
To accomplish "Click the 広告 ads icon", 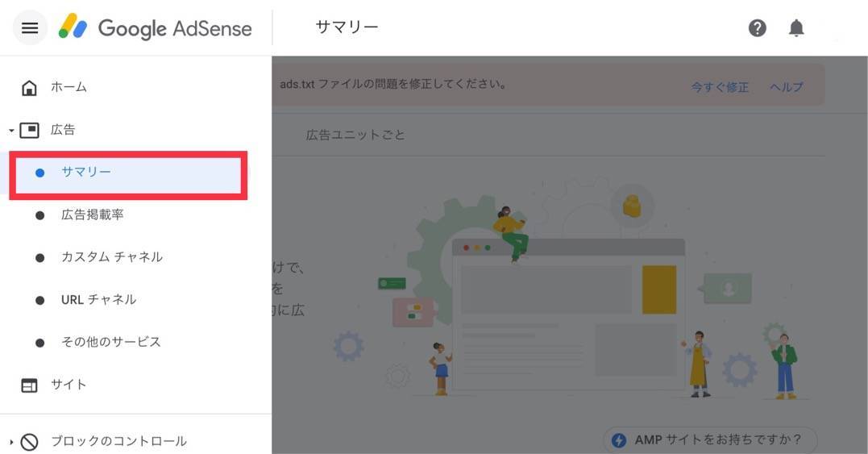I will tap(29, 130).
